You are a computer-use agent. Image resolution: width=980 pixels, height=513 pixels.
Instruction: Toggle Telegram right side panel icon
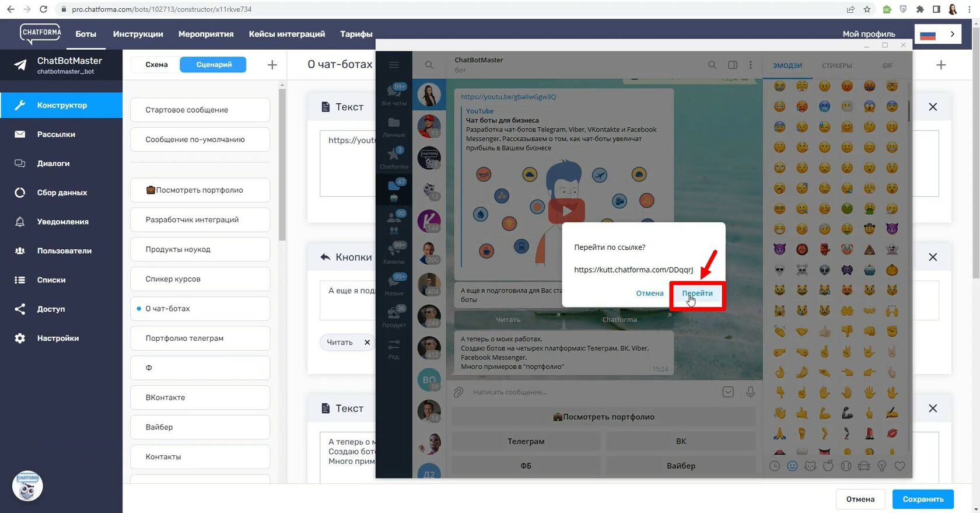[x=733, y=65]
